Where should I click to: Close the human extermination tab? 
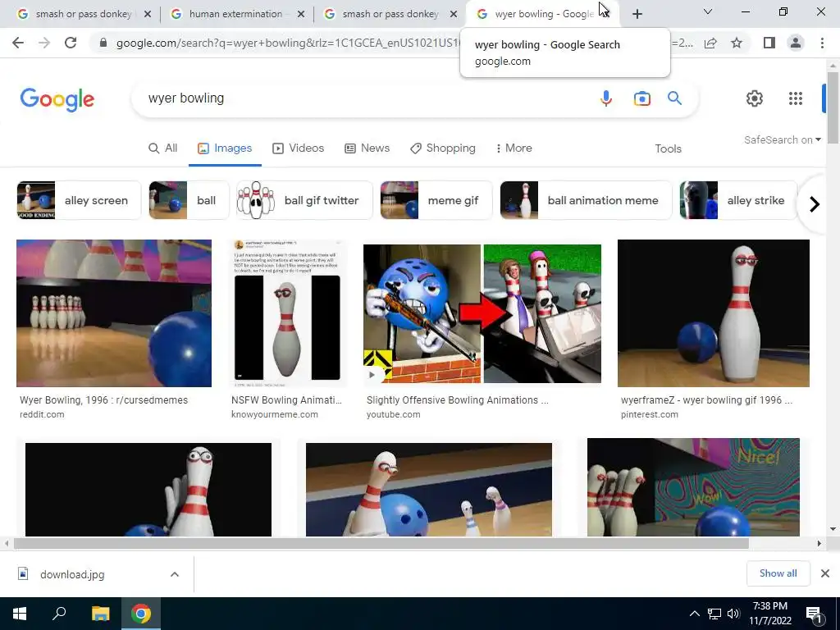pos(301,14)
